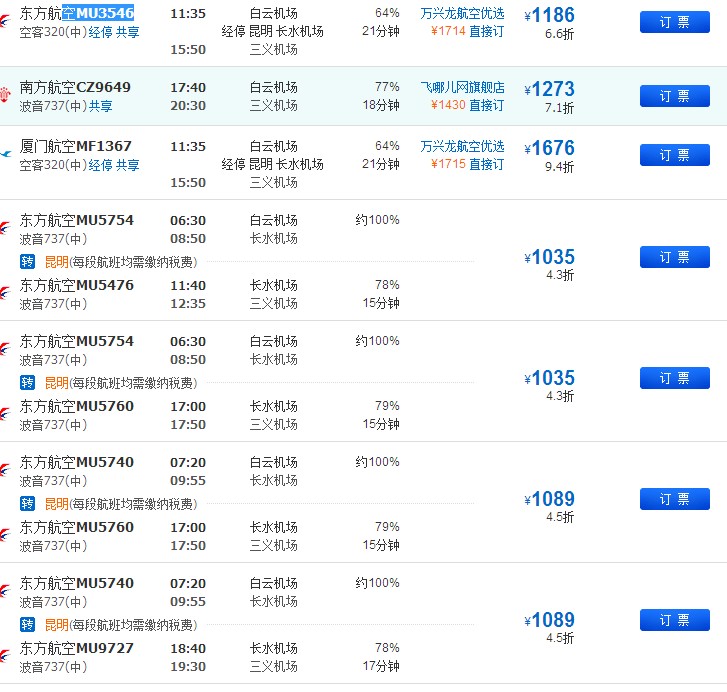The height and width of the screenshot is (692, 727).
Task: Click the 共享 link under MU3546
Action: coord(128,32)
